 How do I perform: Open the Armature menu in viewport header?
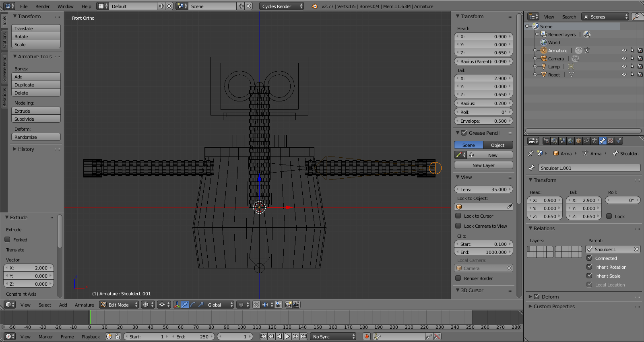pyautogui.click(x=84, y=305)
